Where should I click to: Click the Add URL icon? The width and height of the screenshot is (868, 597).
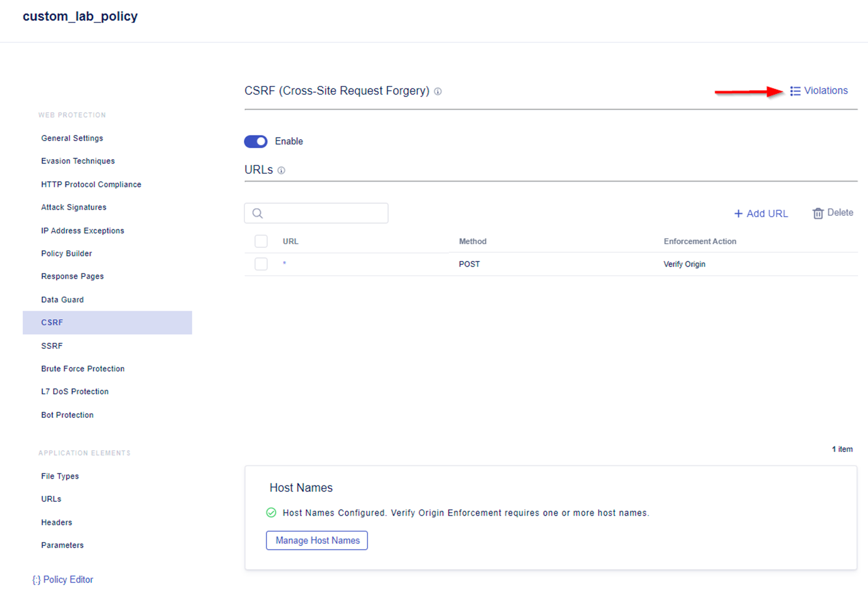(758, 212)
